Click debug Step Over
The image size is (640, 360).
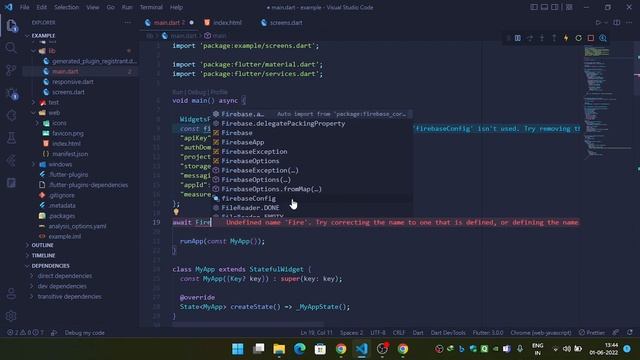530,38
